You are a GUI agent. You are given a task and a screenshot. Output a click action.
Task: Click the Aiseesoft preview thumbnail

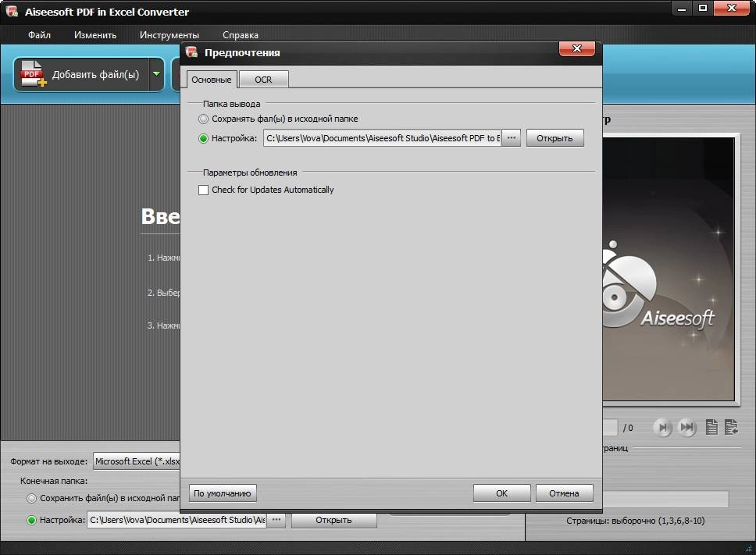(669, 269)
